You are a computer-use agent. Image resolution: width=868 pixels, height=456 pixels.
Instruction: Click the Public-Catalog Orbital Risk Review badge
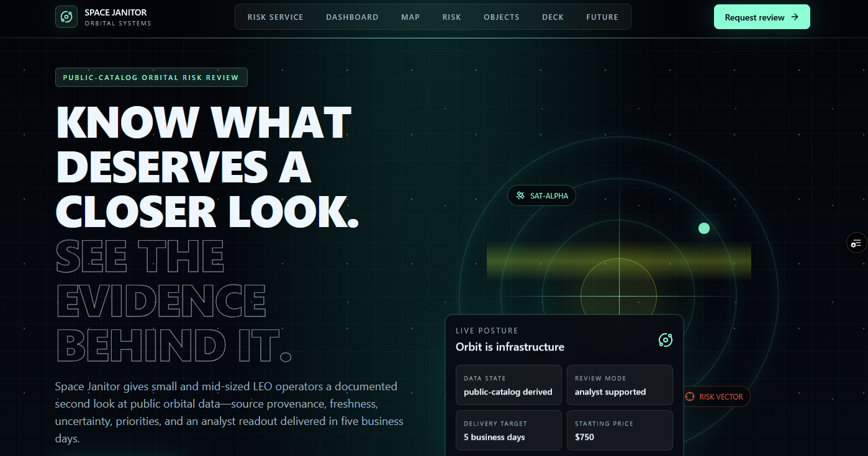point(151,78)
